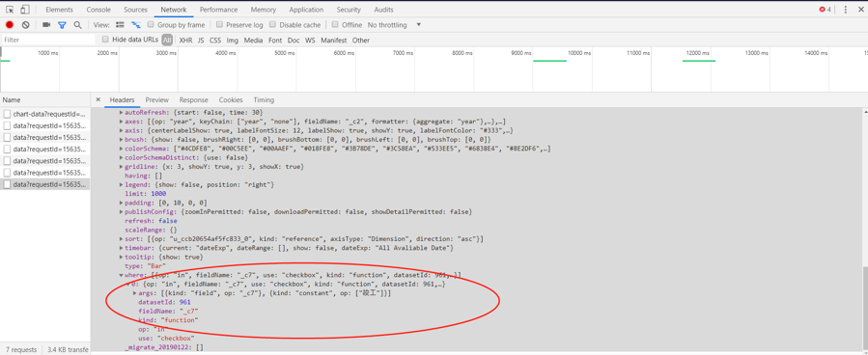The height and width of the screenshot is (355, 868).
Task: Close the request details pane with X
Action: [98, 99]
